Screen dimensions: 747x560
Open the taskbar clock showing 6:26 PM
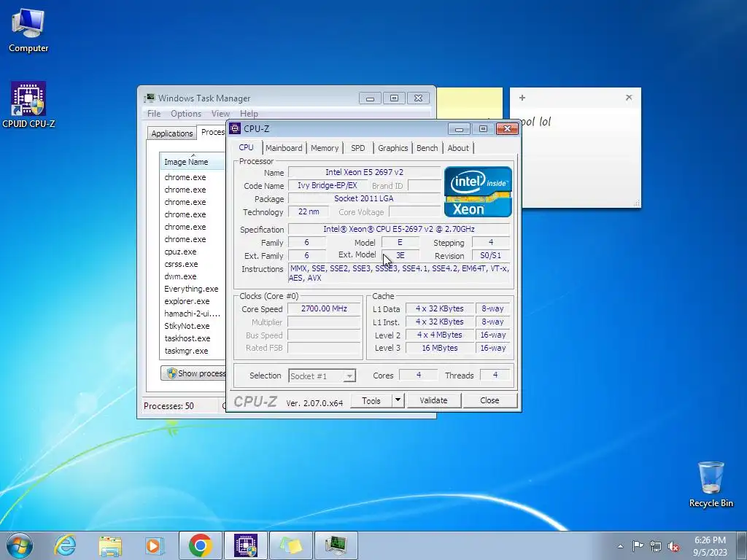[710, 545]
